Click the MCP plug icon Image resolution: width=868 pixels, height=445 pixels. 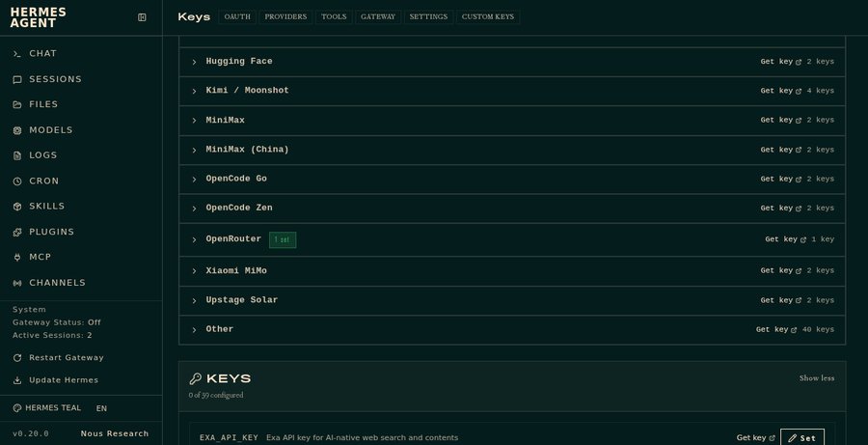[17, 257]
